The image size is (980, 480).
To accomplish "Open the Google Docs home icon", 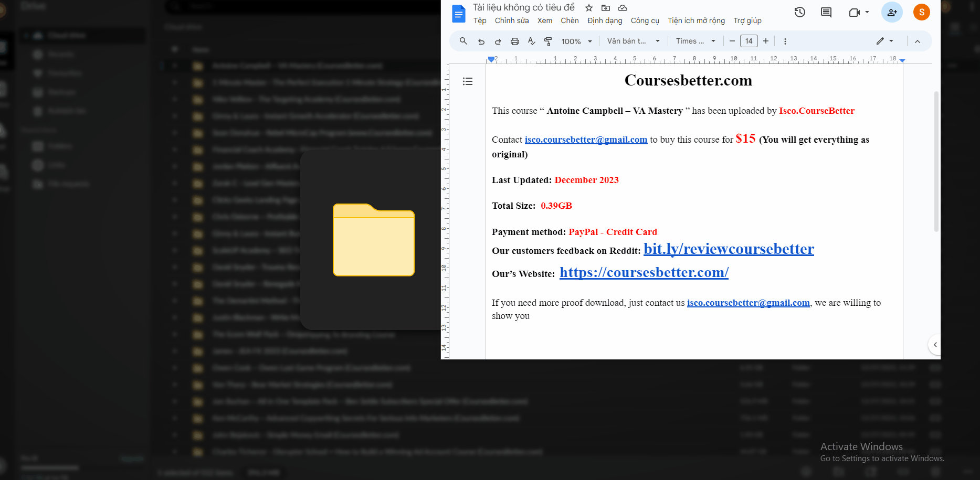I will tap(459, 14).
